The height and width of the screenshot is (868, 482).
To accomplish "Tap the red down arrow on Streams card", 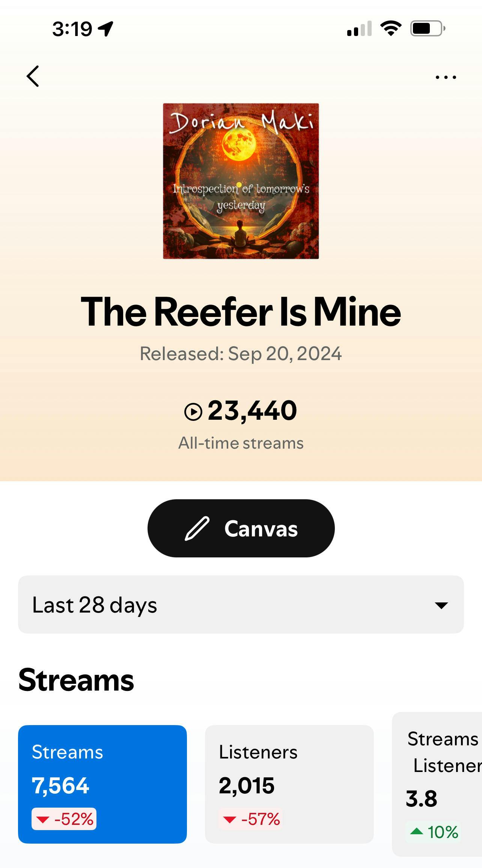I will 43,820.
